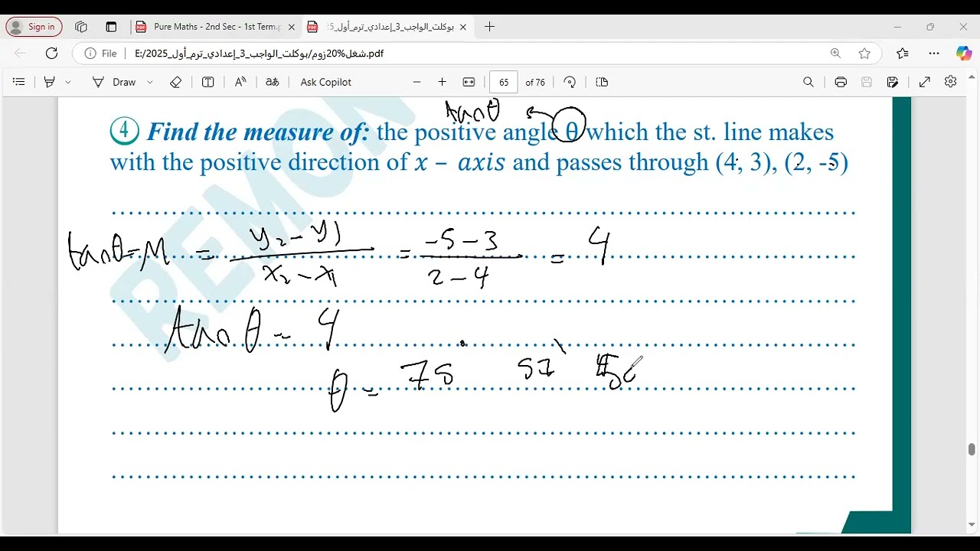This screenshot has height=551, width=980.
Task: Open browser page zoom control
Action: (835, 54)
